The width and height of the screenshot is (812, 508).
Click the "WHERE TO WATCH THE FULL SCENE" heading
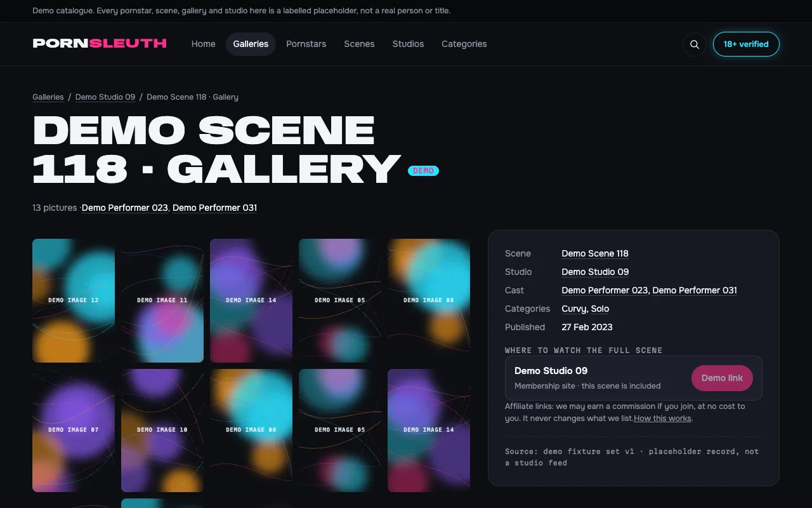pyautogui.click(x=584, y=351)
